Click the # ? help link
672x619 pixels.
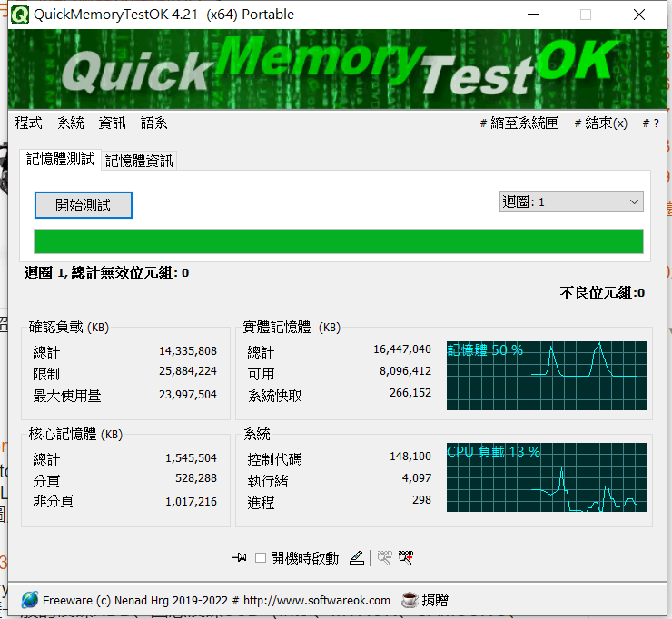(650, 123)
